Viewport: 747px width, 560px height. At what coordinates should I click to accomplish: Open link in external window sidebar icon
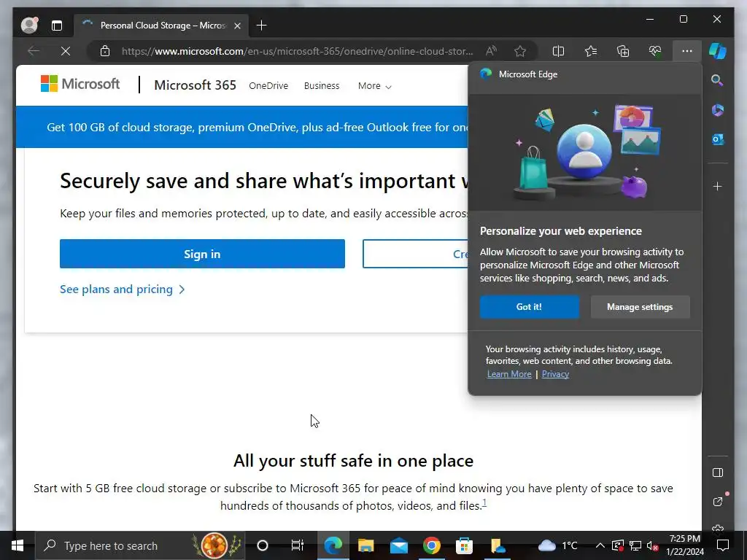click(718, 502)
